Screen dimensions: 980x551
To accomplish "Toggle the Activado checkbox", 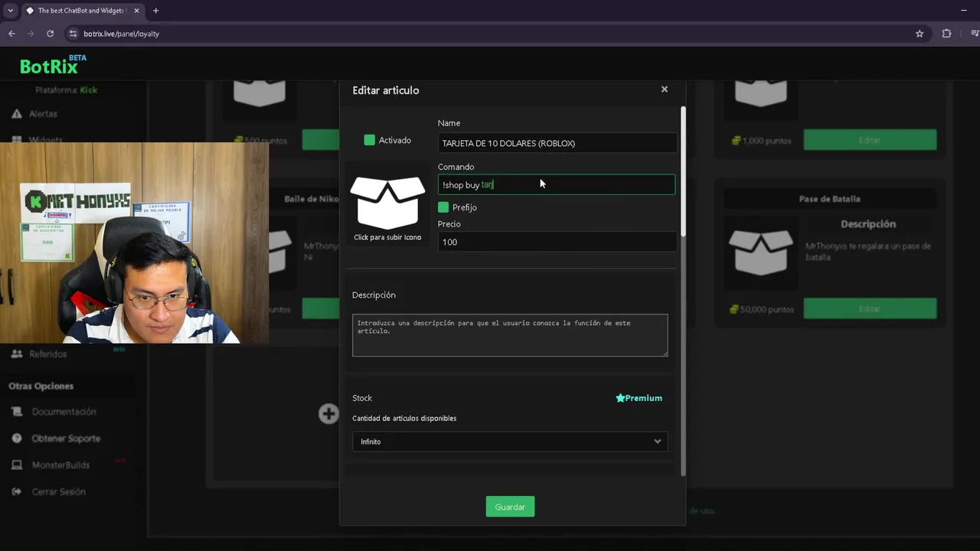I will point(370,140).
